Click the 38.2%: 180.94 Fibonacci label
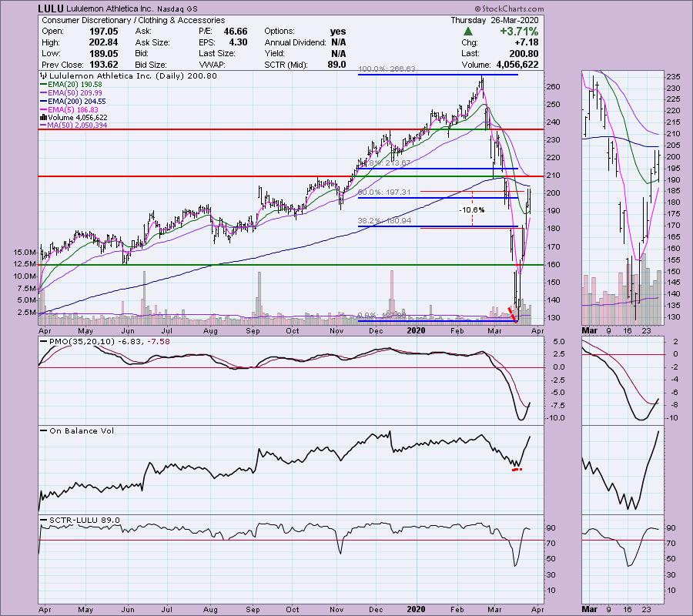The height and width of the screenshot is (616, 693). (x=384, y=221)
